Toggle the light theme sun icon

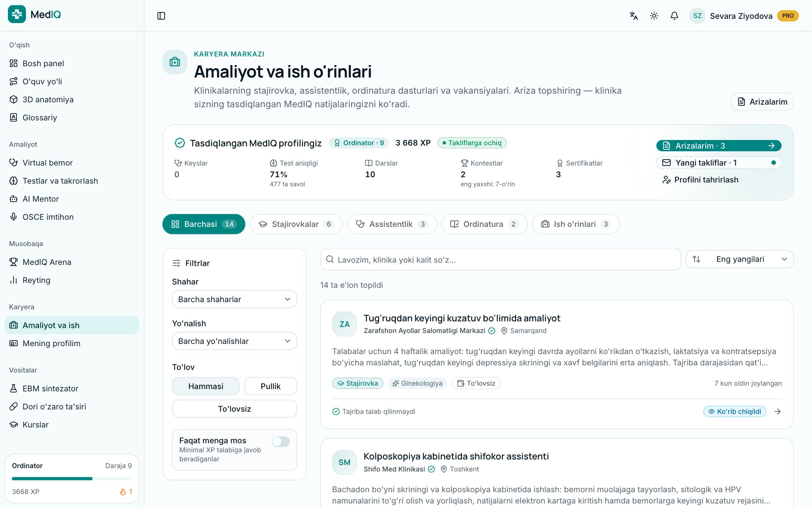(654, 16)
